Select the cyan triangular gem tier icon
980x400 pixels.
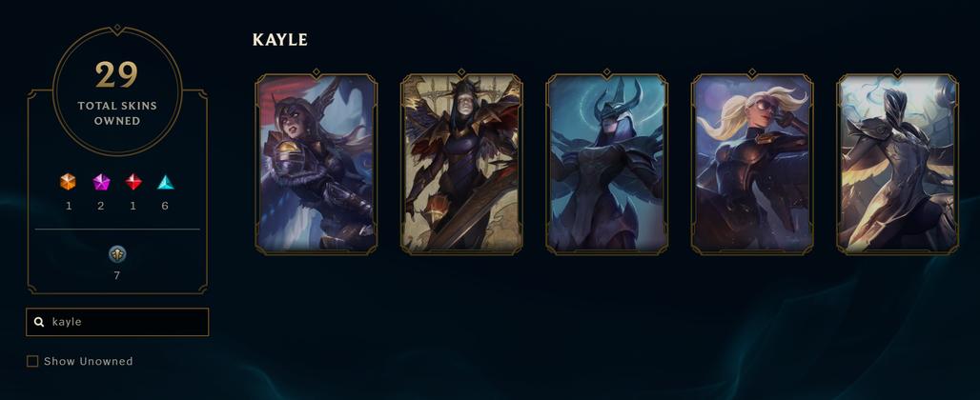tap(166, 182)
